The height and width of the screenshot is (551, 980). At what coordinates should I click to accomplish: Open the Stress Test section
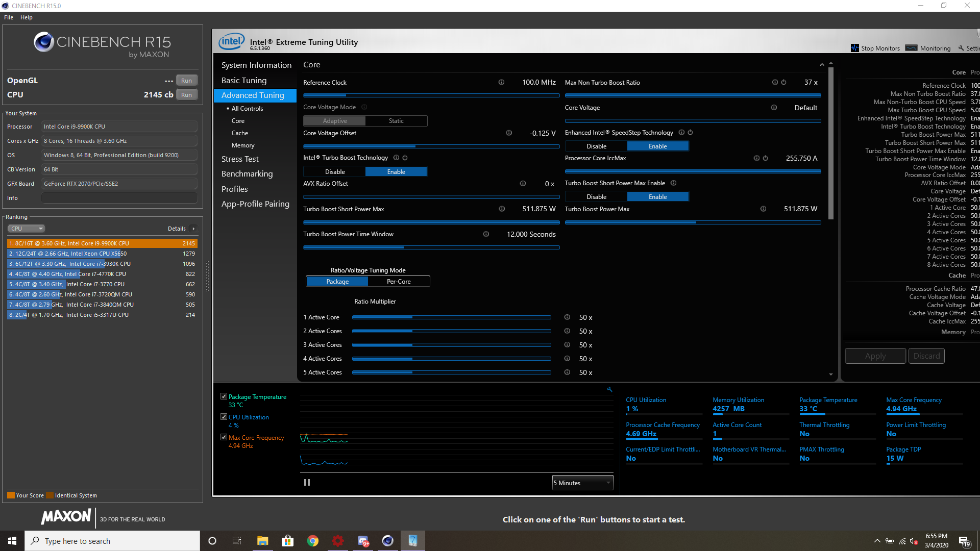(x=240, y=159)
